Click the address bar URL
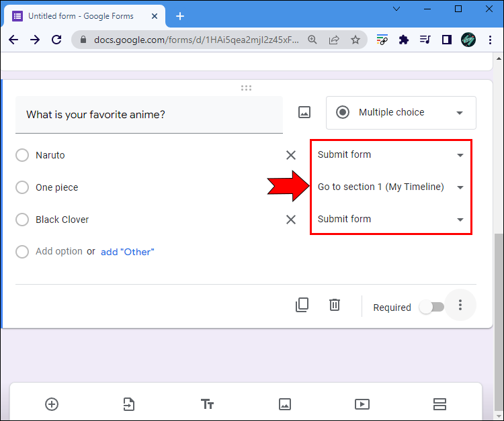The image size is (504, 421). coord(196,40)
